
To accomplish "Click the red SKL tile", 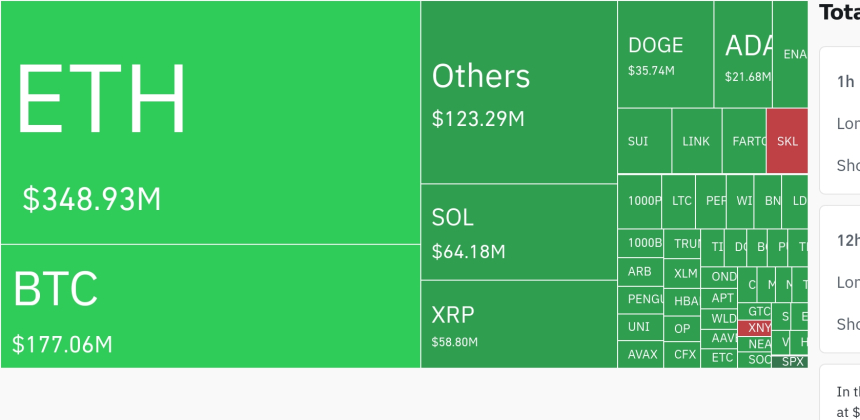I will 787,141.
